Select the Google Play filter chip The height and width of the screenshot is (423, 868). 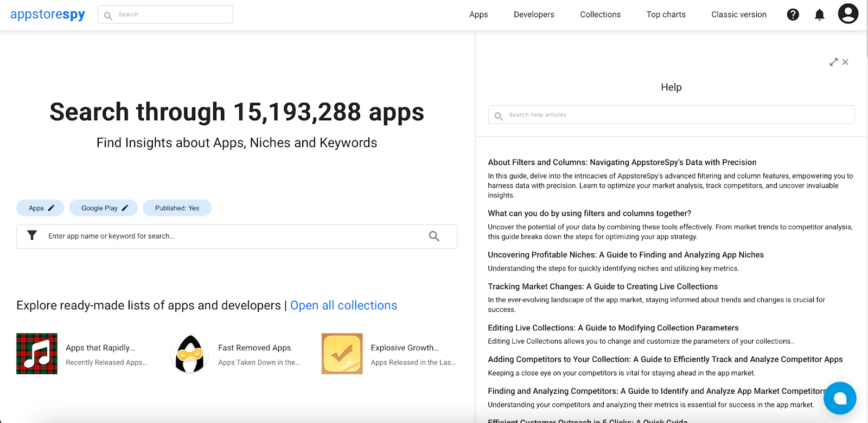104,208
